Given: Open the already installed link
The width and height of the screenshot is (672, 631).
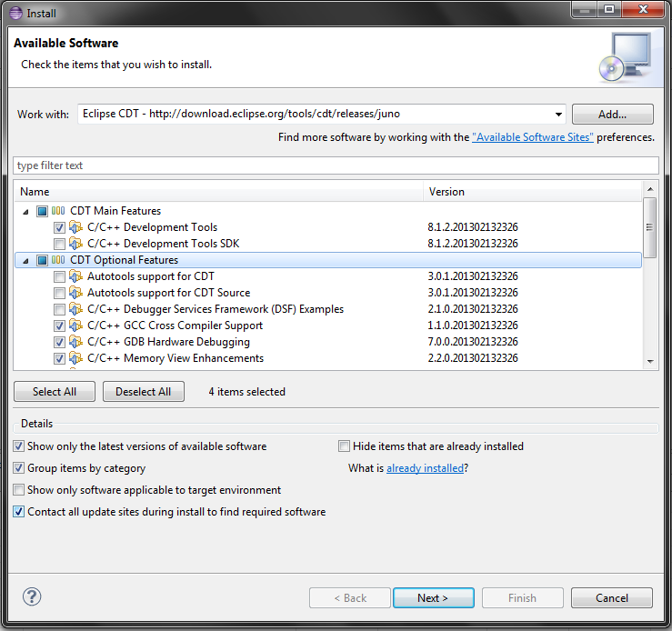Looking at the screenshot, I should tap(426, 468).
